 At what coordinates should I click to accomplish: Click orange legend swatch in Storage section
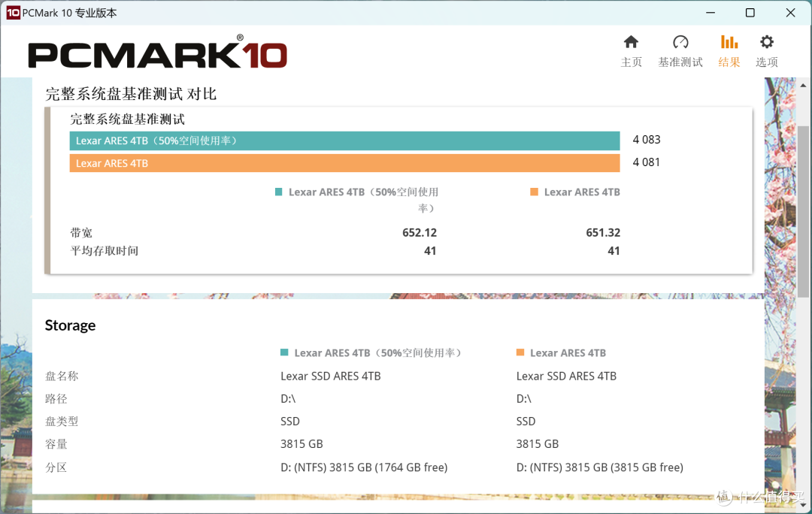pos(520,352)
